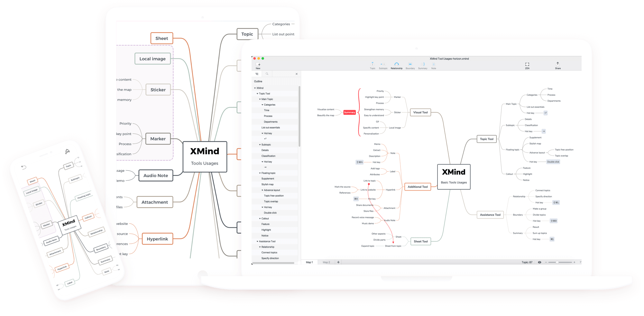Add a Topic via toolbar icon
Image resolution: width=644 pixels, height=316 pixels.
373,65
